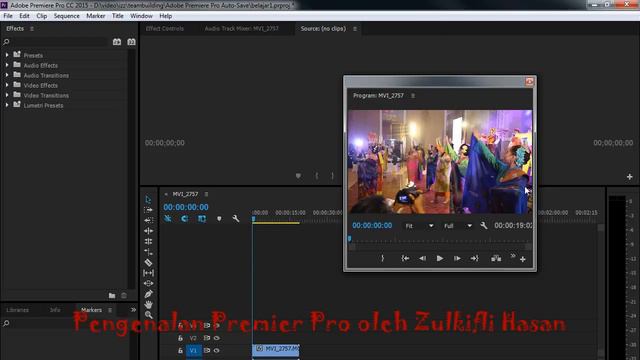Toggle 32-bit Color effects filter icon
The height and width of the screenshot is (360, 640).
click(131, 42)
